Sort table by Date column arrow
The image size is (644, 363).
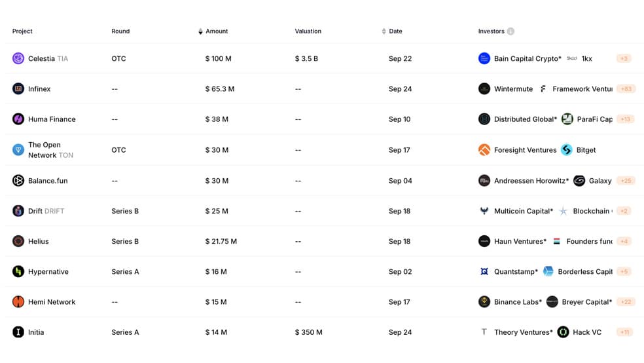click(x=384, y=31)
